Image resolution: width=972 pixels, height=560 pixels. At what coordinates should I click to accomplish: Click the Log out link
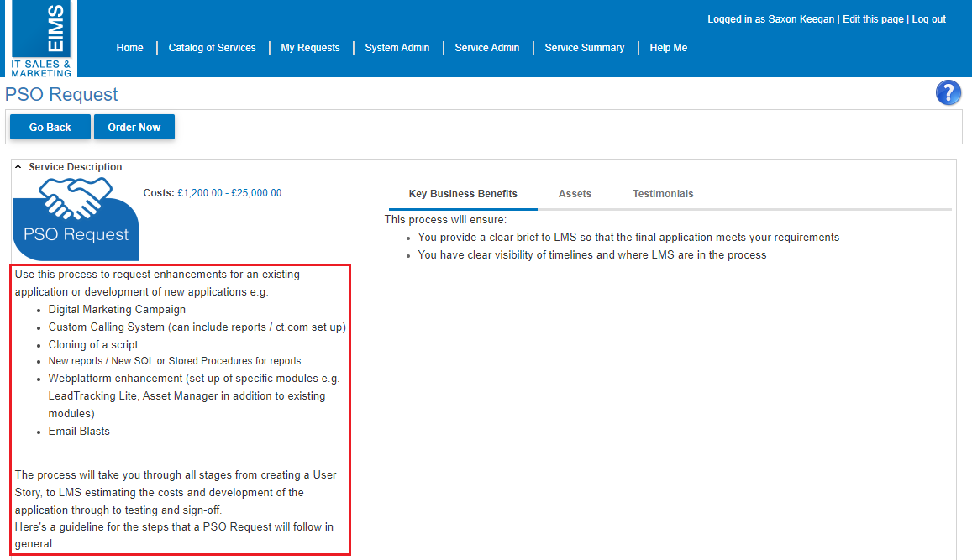click(x=928, y=19)
